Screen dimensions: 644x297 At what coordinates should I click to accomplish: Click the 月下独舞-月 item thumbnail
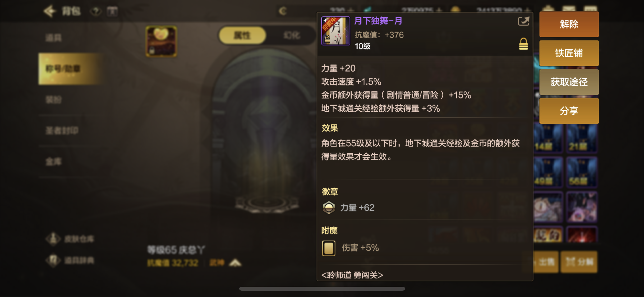tap(335, 31)
